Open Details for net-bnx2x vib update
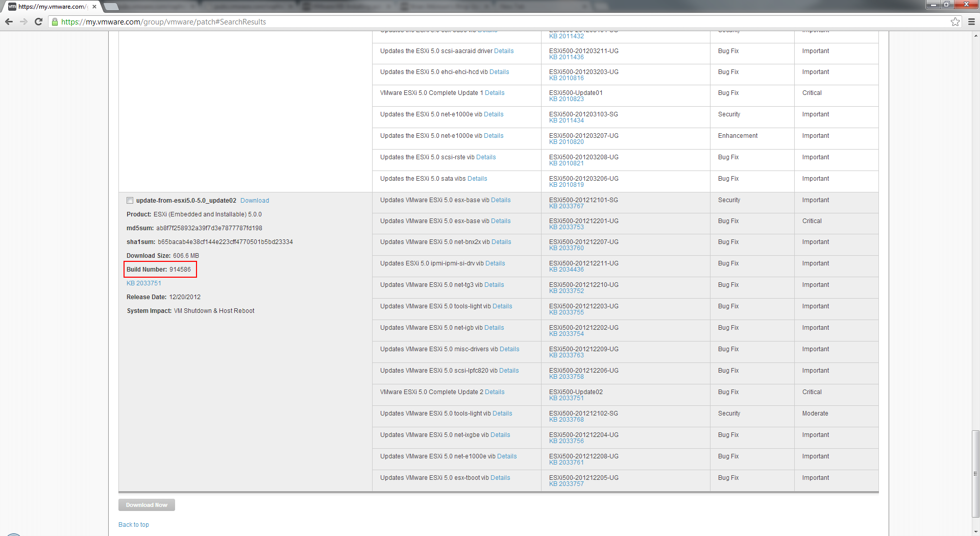This screenshot has height=536, width=980. coord(501,242)
